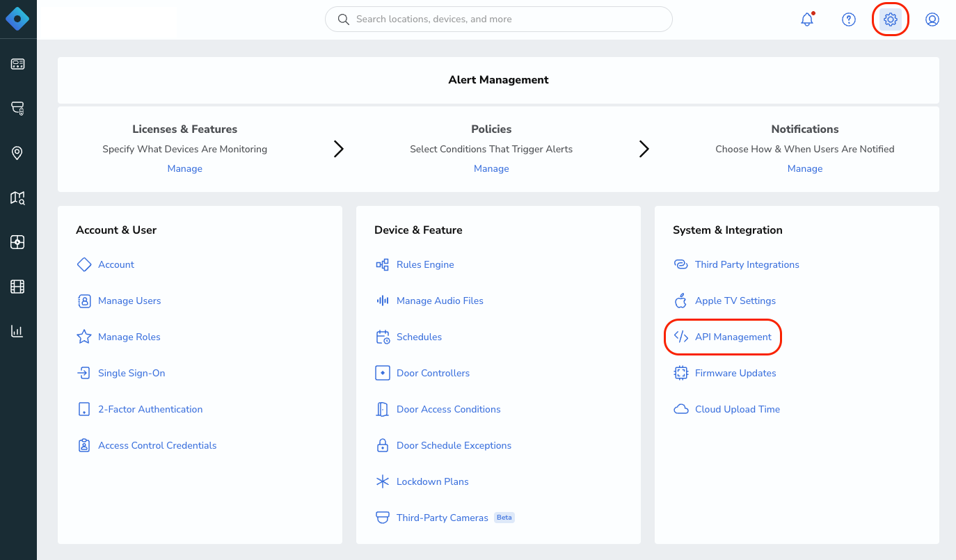This screenshot has height=560, width=956.
Task: Select the access controller icon atop the sidebar
Action: point(17,64)
